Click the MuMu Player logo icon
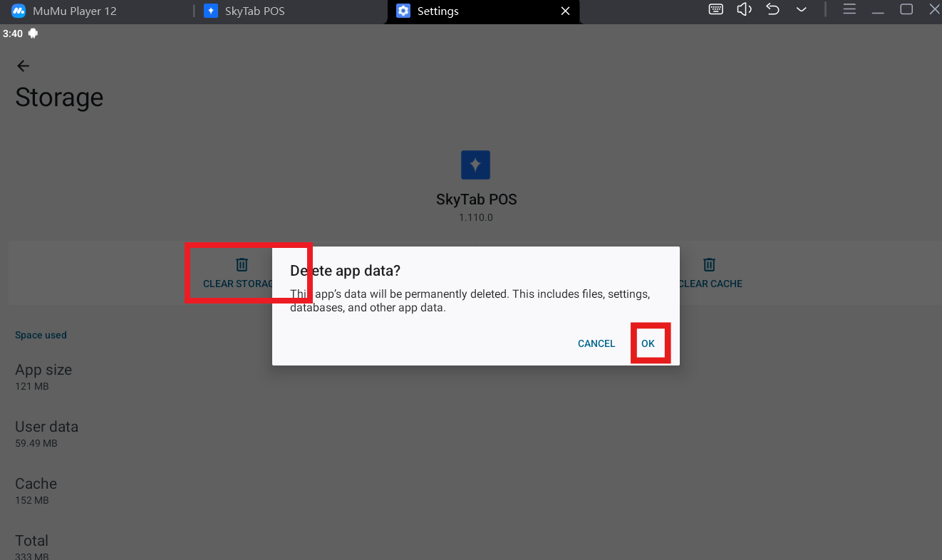Viewport: 942px width, 560px height. 19,11
